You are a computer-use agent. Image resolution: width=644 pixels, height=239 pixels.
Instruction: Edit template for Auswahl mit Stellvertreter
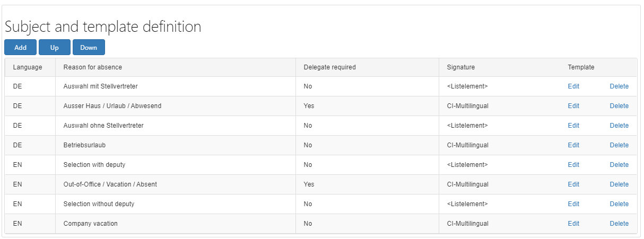click(573, 86)
